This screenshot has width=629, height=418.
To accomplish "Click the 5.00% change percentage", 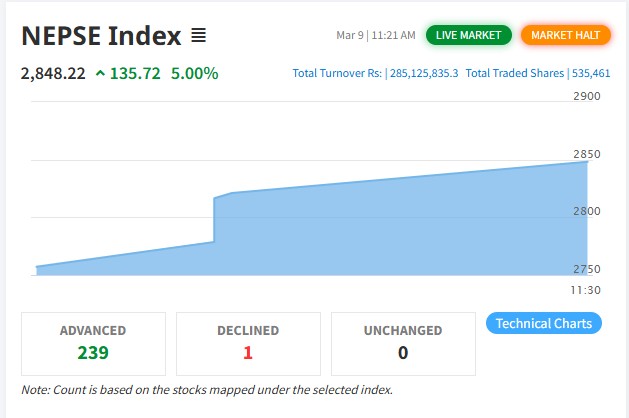I will [194, 74].
